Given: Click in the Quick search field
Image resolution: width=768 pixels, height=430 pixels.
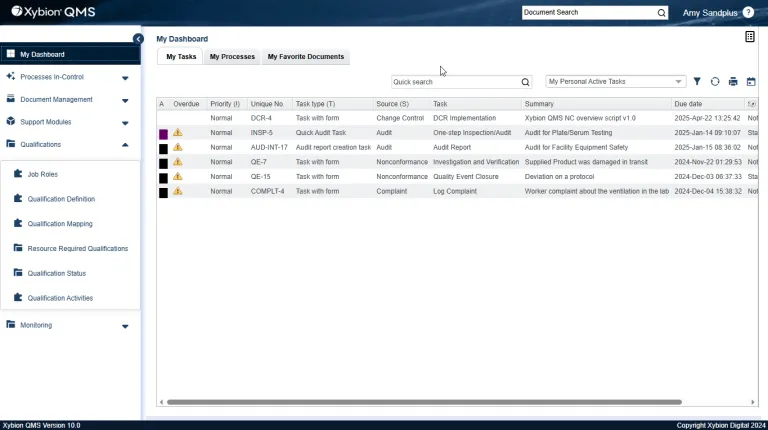Looking at the screenshot, I should point(455,82).
